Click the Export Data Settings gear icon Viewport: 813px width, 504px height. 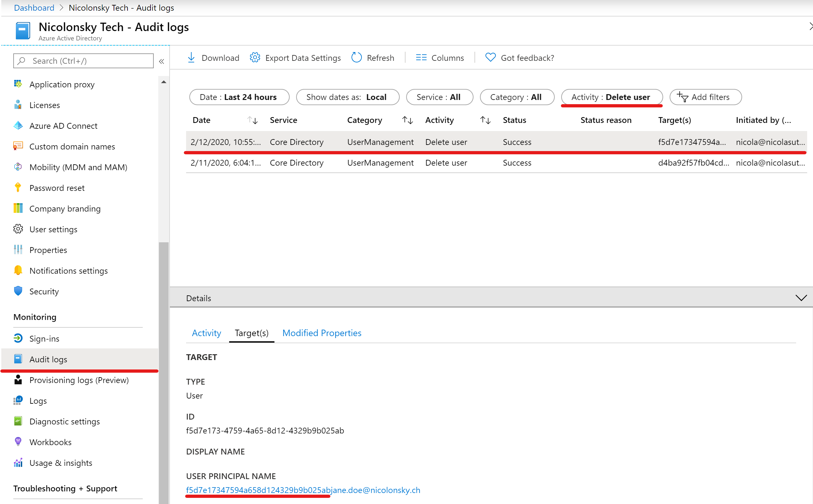[x=255, y=58]
